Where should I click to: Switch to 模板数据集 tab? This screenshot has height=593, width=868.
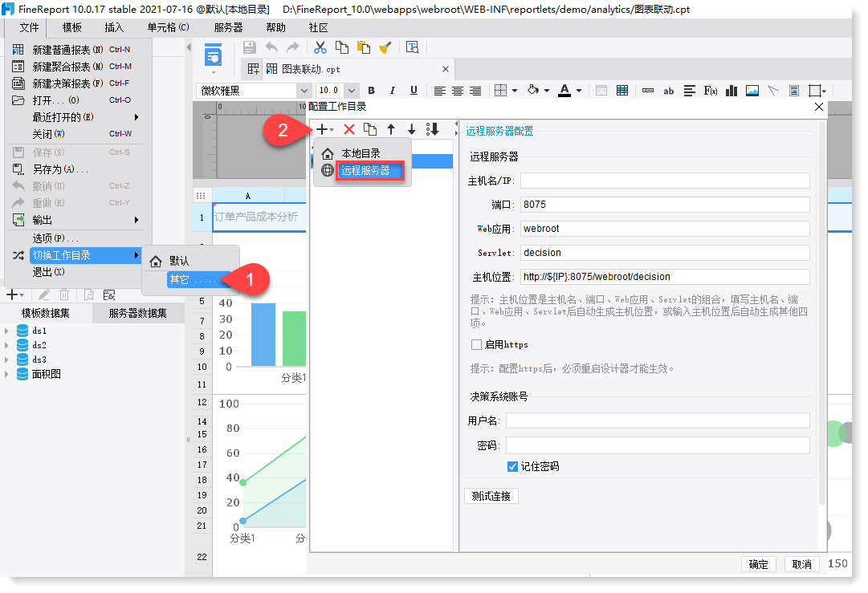click(46, 313)
